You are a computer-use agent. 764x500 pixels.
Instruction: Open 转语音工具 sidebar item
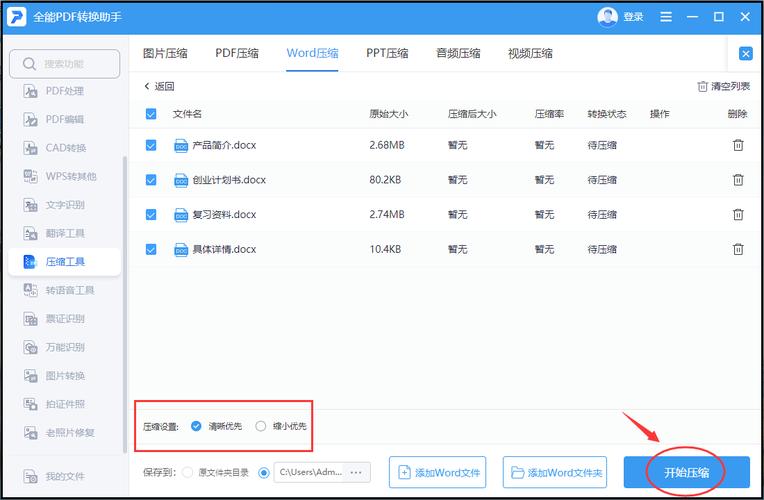pos(58,290)
